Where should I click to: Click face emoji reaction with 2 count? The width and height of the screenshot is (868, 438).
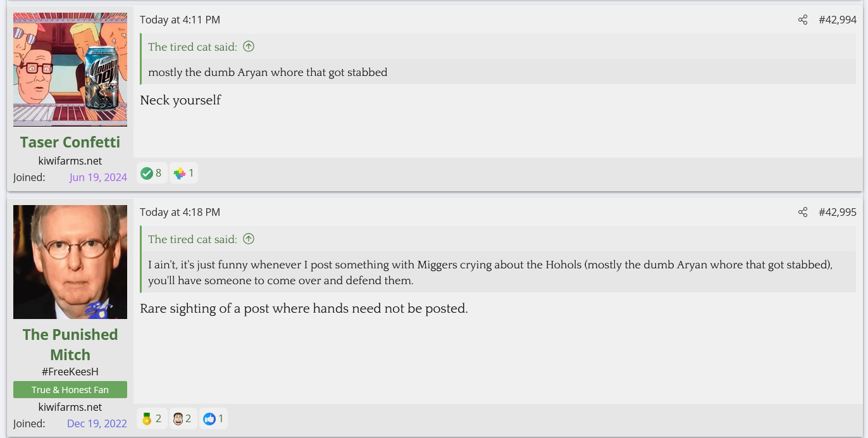click(183, 418)
